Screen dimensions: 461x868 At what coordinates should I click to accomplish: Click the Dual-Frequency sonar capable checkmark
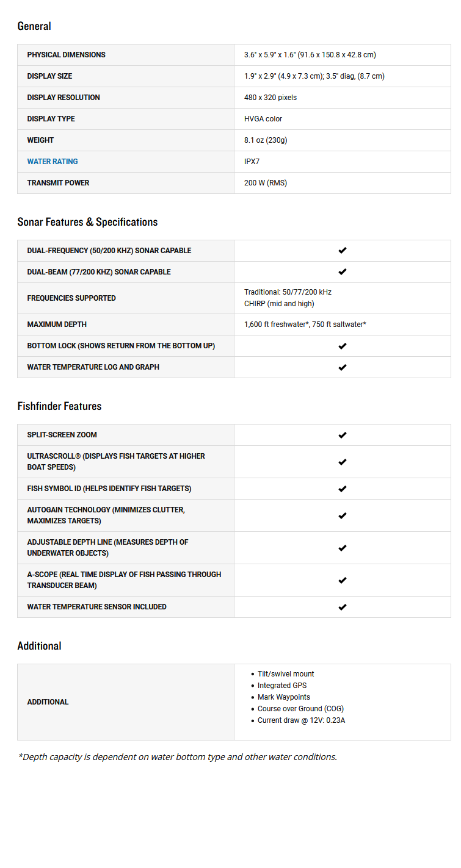[343, 251]
